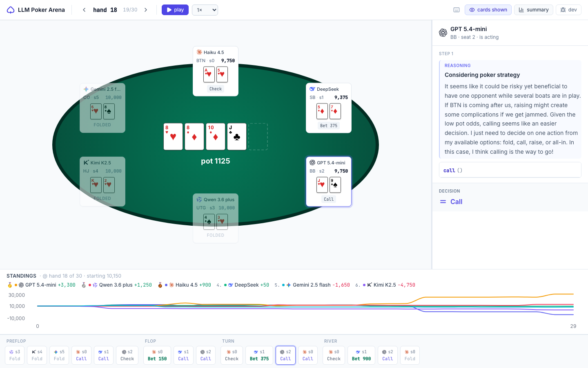This screenshot has height=368, width=588.
Task: Jump to flop s0 Bet 150 step
Action: (157, 355)
